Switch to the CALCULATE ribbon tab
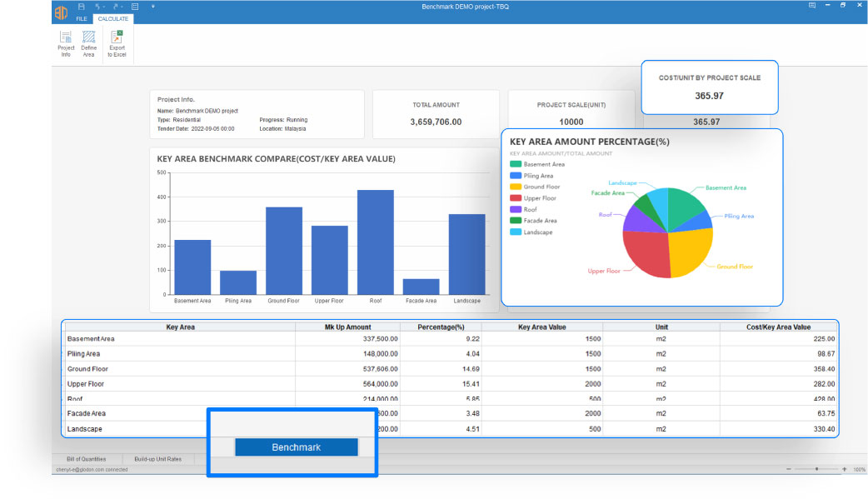The height and width of the screenshot is (499, 868). coord(112,18)
